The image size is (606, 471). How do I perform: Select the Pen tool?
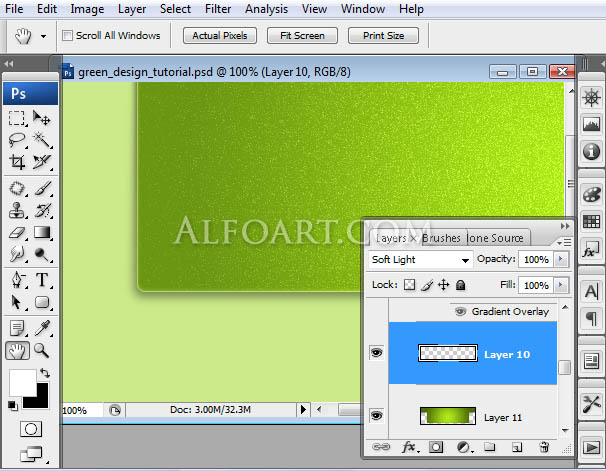tap(17, 280)
